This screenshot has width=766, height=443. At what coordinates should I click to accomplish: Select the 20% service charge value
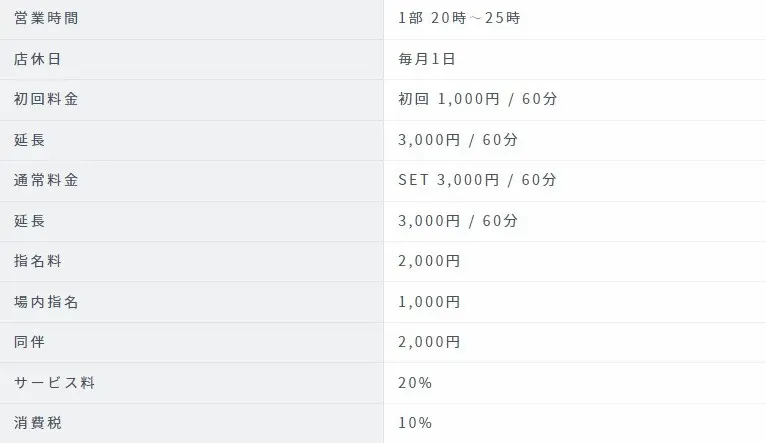click(415, 383)
